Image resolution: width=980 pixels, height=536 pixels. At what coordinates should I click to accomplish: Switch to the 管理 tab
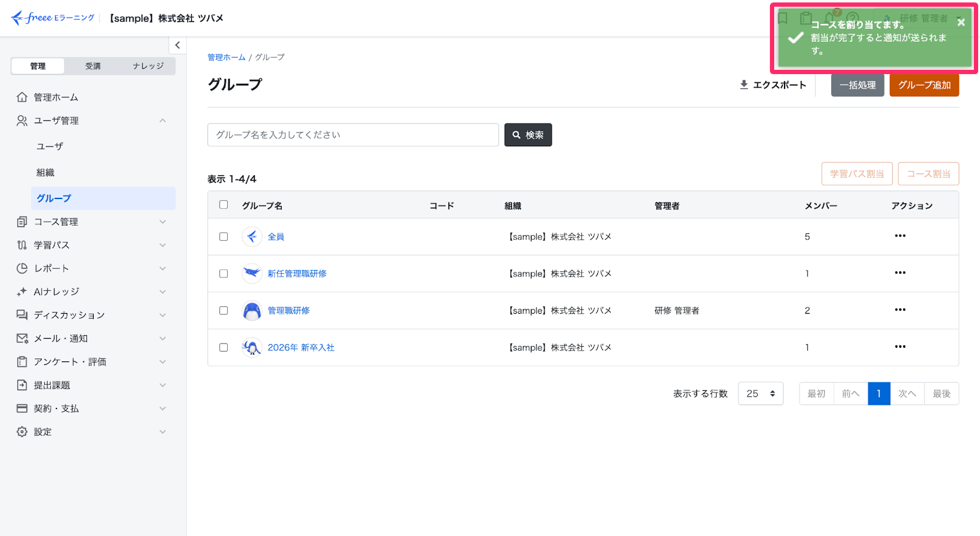[38, 66]
